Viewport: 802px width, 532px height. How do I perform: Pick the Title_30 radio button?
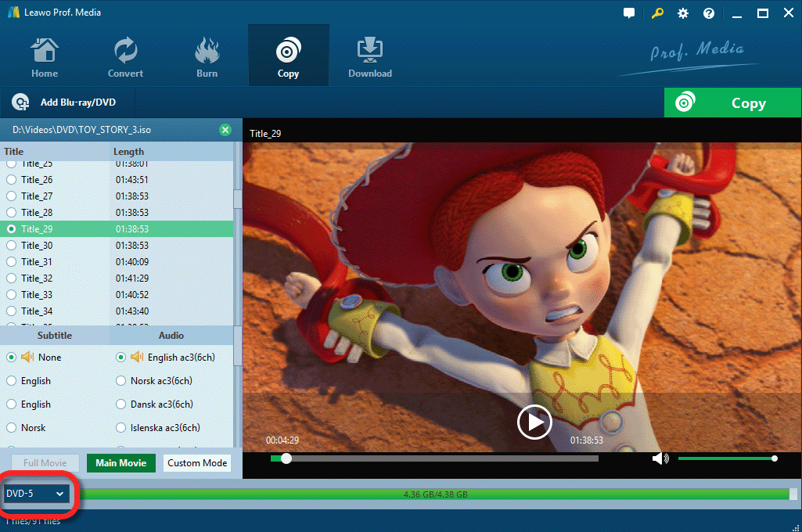(x=11, y=245)
